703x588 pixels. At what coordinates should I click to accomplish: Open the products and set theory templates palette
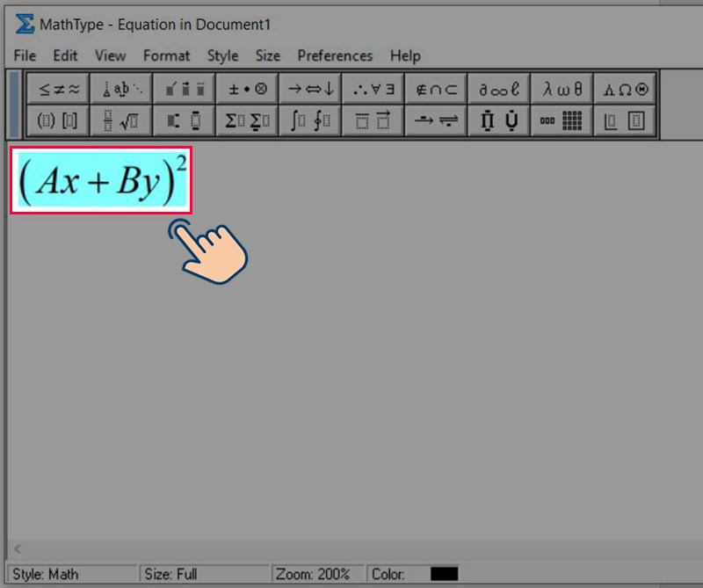pyautogui.click(x=498, y=120)
